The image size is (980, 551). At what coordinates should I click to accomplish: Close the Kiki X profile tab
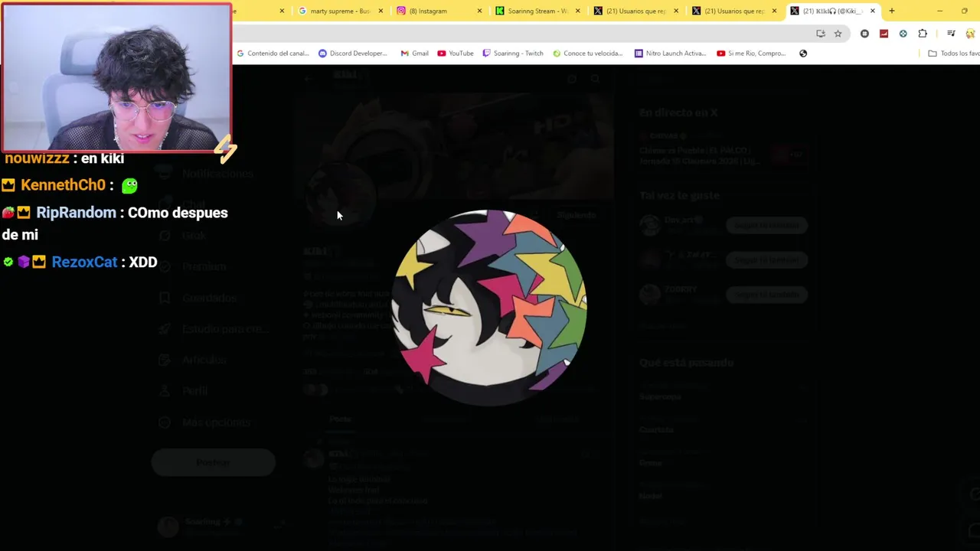coord(872,11)
